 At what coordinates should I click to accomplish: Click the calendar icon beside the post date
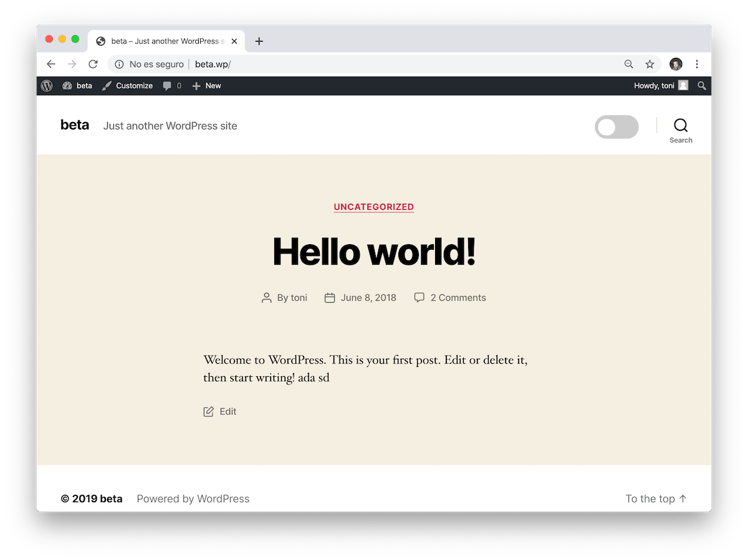330,298
